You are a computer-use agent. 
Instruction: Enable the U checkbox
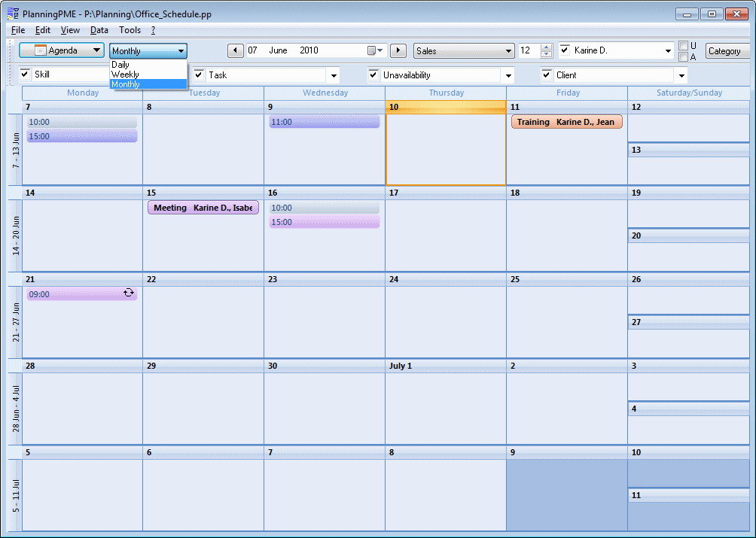[683, 46]
